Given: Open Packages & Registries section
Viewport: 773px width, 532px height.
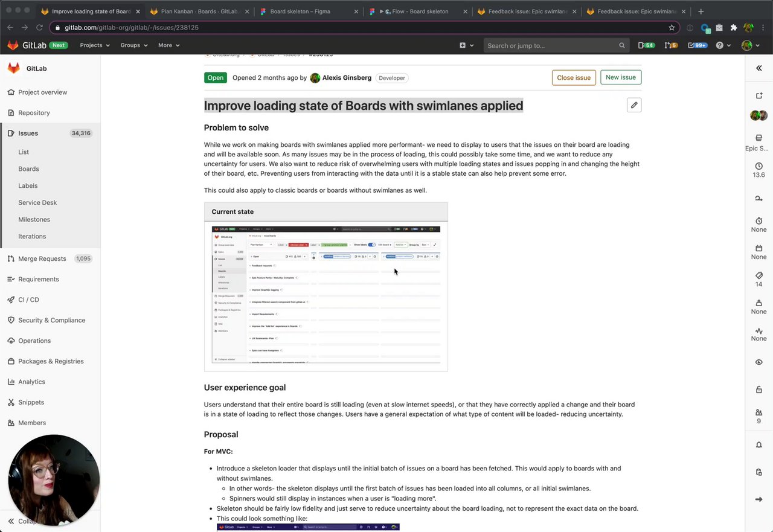Looking at the screenshot, I should pyautogui.click(x=50, y=361).
